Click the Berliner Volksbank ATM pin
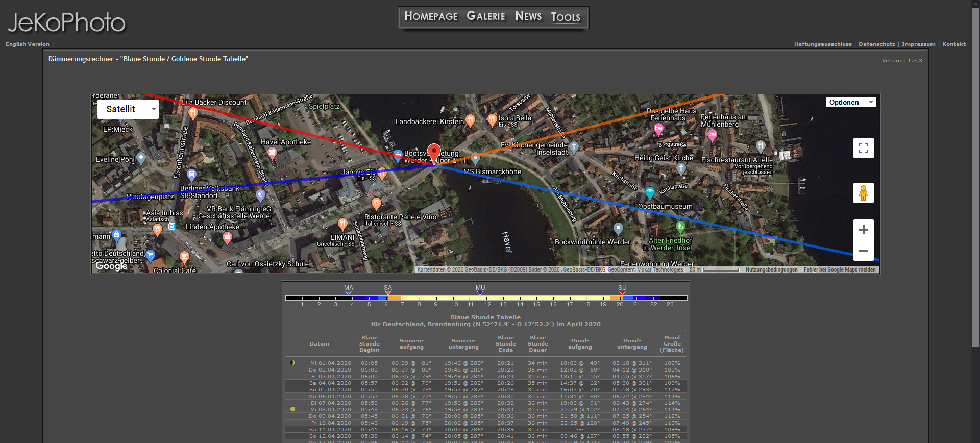 click(x=191, y=176)
